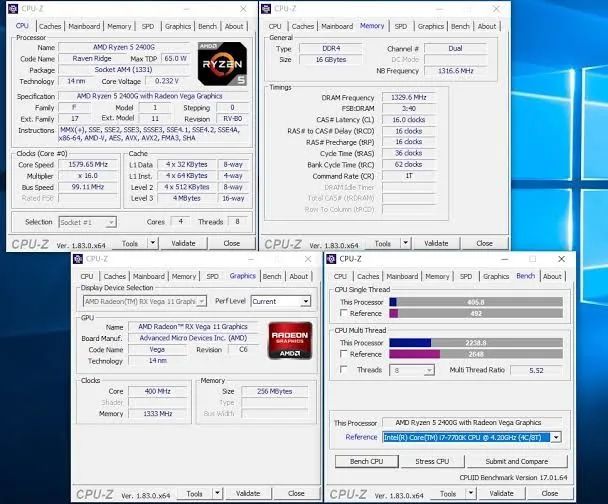The width and height of the screenshot is (608, 504).
Task: Open SPD tab in Memory window
Action: coord(401,26)
